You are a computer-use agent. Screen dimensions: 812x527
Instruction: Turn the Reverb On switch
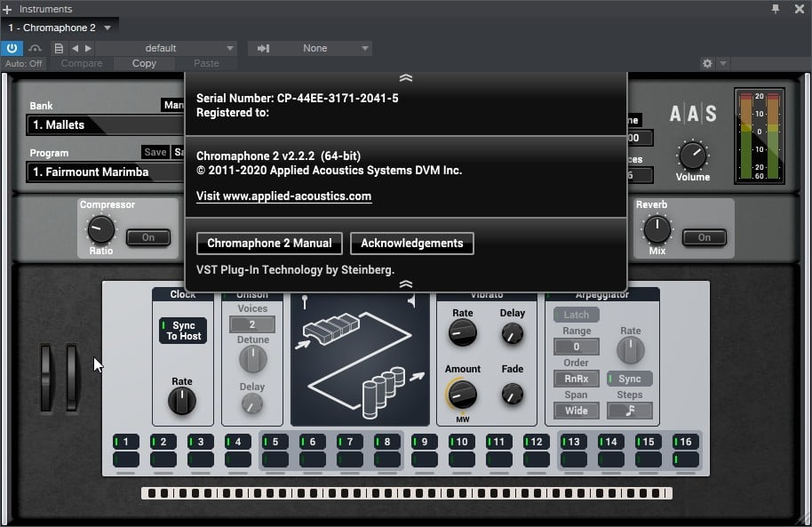705,237
